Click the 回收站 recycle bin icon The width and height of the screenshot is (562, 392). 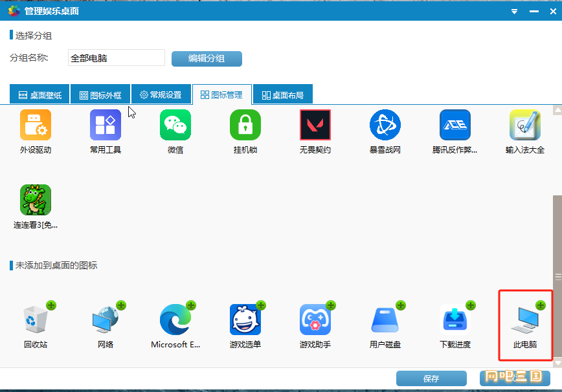[36, 320]
